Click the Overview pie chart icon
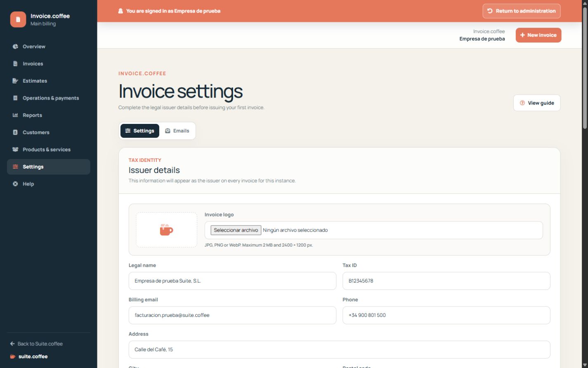 pyautogui.click(x=15, y=47)
